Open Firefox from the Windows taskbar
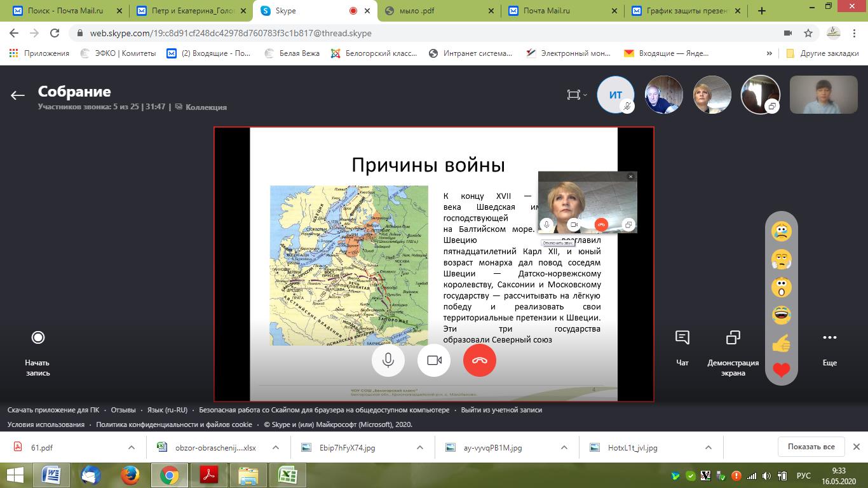This screenshot has width=868, height=488. [x=130, y=475]
